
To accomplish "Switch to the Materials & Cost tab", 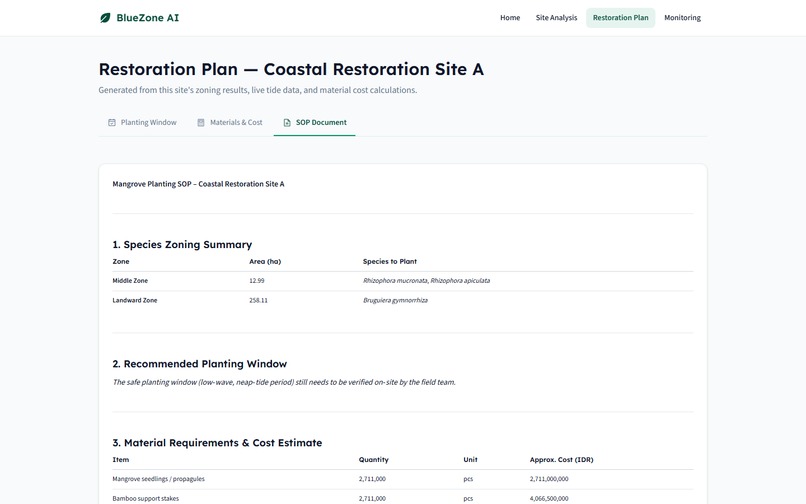I will 230,122.
